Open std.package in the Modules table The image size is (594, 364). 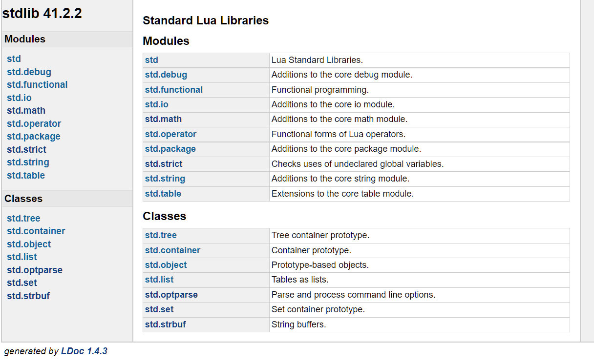pyautogui.click(x=170, y=149)
